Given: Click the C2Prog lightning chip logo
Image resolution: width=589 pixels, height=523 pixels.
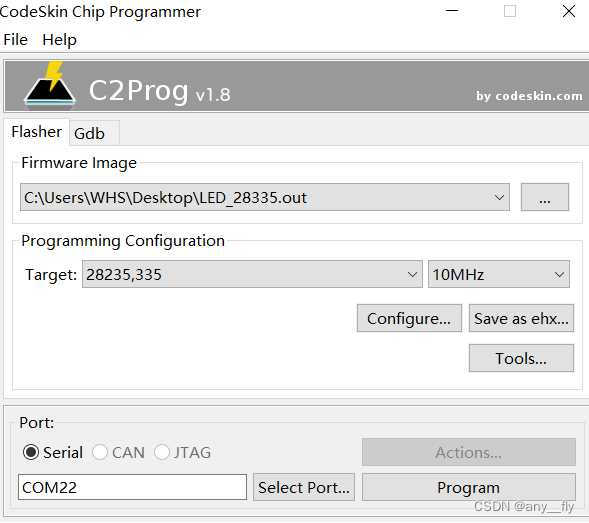Looking at the screenshot, I should 50,85.
